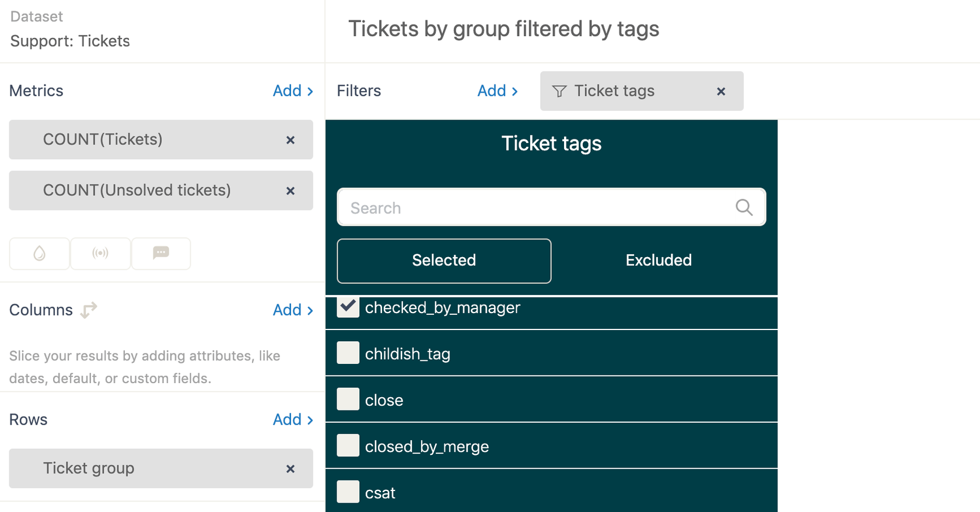Screen dimensions: 980x512
Task: Add a new metric
Action: click(x=293, y=91)
